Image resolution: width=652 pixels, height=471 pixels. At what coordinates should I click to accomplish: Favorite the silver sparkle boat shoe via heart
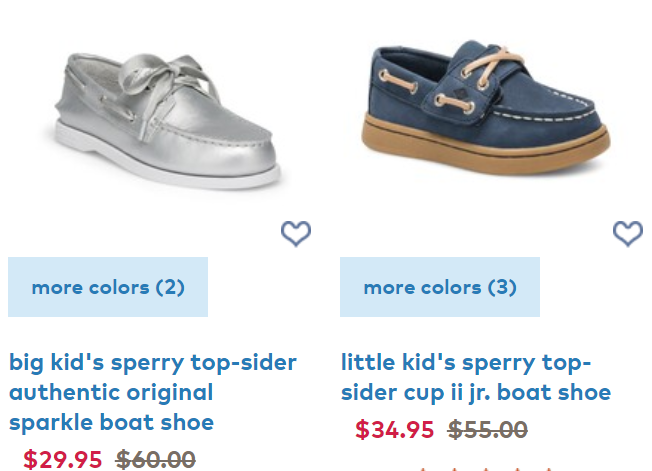point(296,233)
